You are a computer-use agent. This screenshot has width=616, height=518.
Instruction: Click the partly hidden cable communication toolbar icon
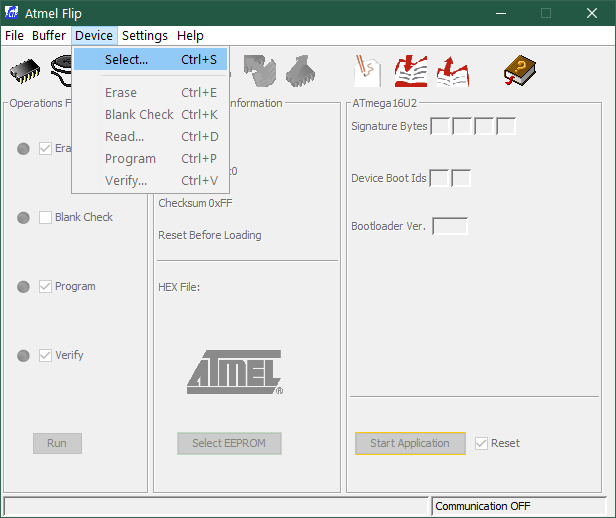point(61,71)
